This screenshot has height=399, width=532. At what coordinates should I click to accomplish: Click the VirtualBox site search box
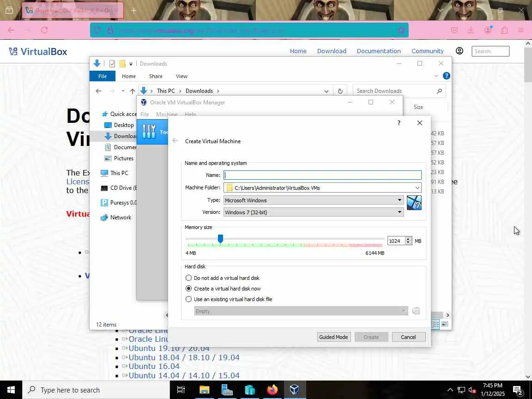(x=490, y=51)
